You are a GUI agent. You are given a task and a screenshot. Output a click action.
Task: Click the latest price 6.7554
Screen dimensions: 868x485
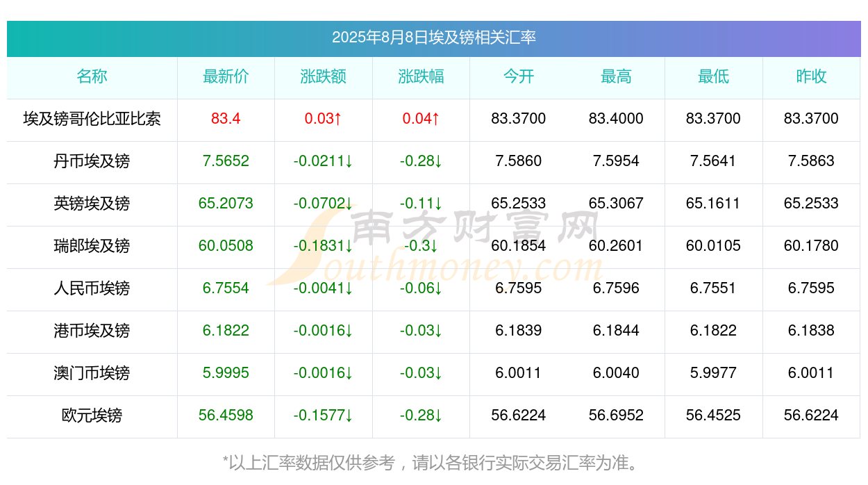(x=226, y=288)
